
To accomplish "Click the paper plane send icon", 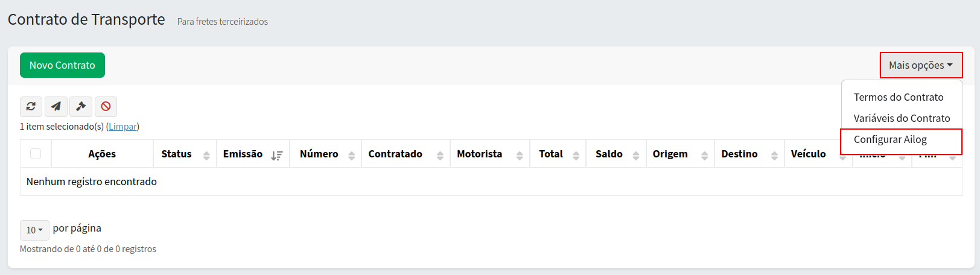I will click(56, 107).
